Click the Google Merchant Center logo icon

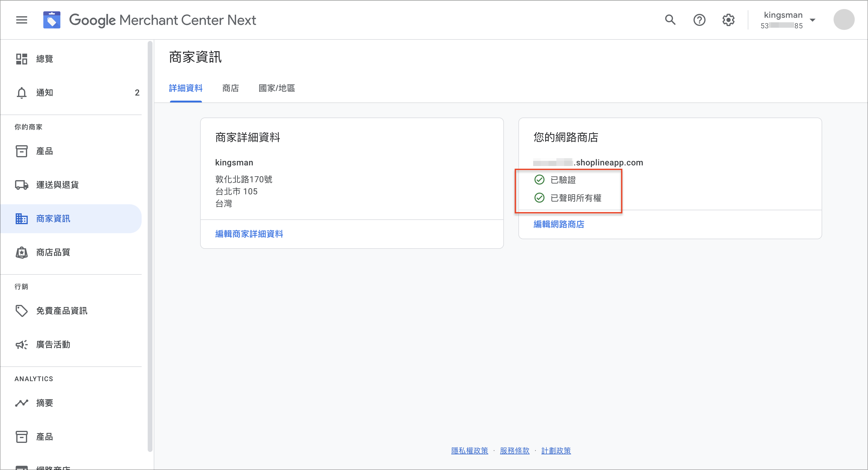pyautogui.click(x=52, y=20)
